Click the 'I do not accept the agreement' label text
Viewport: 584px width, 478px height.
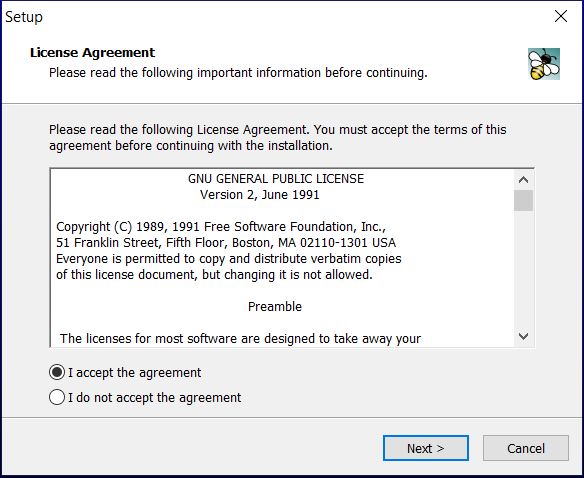[x=155, y=398]
